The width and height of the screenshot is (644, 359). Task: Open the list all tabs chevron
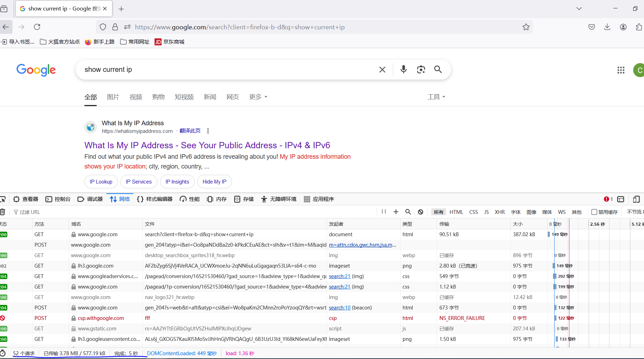(x=579, y=9)
